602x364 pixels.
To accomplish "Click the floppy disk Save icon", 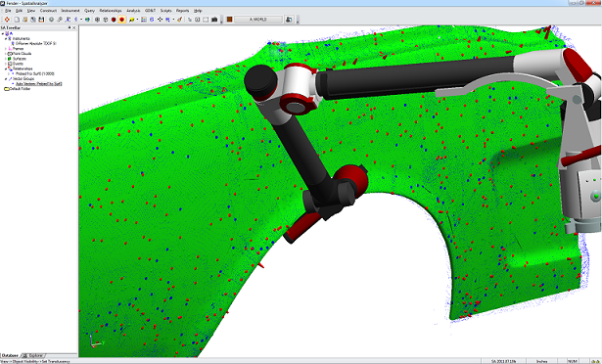I will 41,20.
